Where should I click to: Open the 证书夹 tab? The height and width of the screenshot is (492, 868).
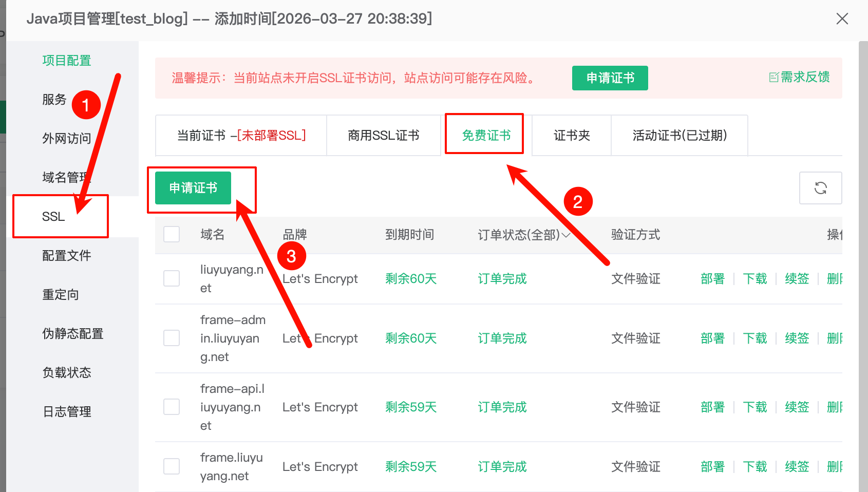pos(572,135)
